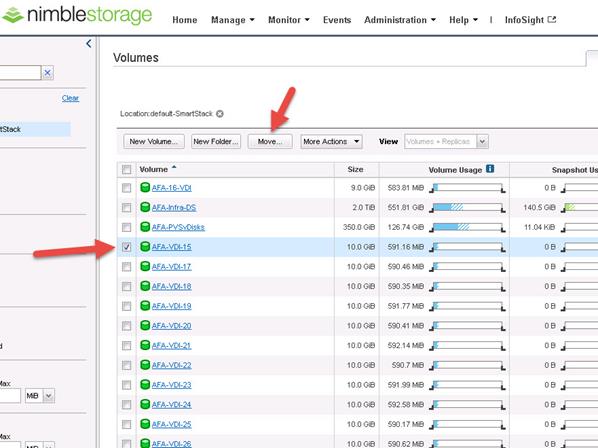Open the Administration dropdown menu
Image resolution: width=598 pixels, height=448 pixels.
pos(400,20)
